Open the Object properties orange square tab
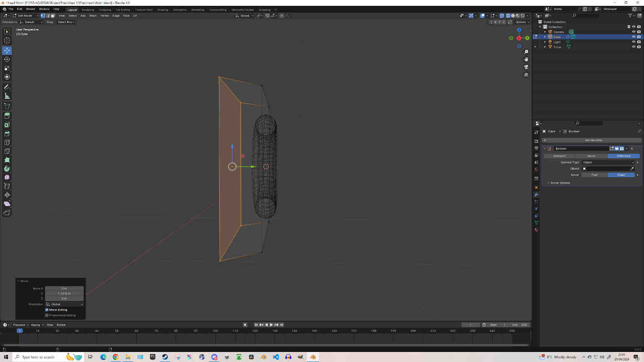 pyautogui.click(x=536, y=188)
